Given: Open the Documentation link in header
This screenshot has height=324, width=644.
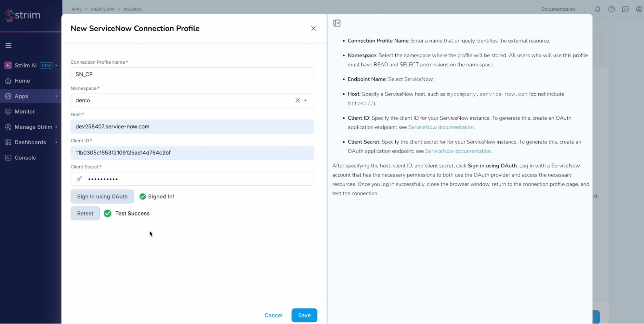Looking at the screenshot, I should [x=558, y=9].
